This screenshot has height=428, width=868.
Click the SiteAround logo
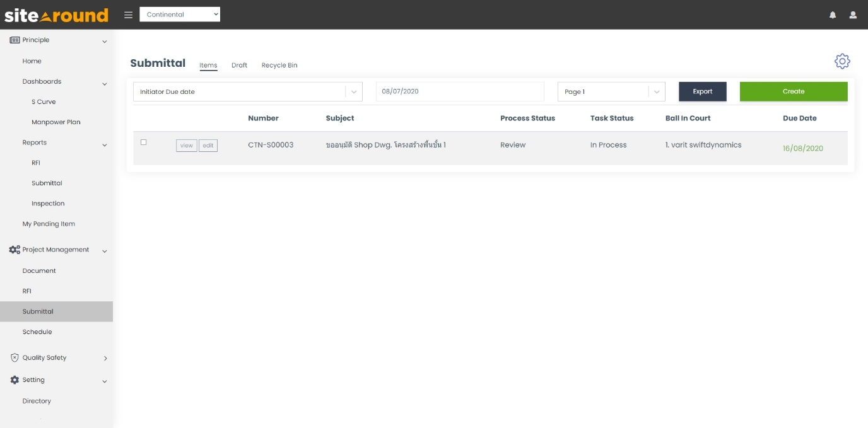(56, 13)
